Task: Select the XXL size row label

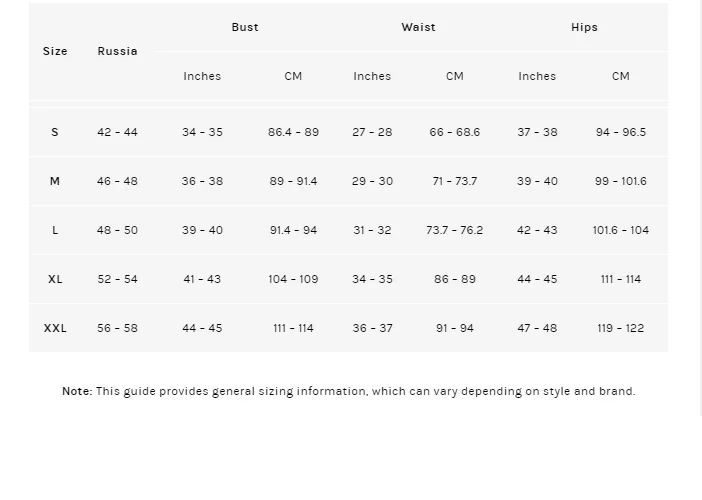Action: pyautogui.click(x=55, y=328)
